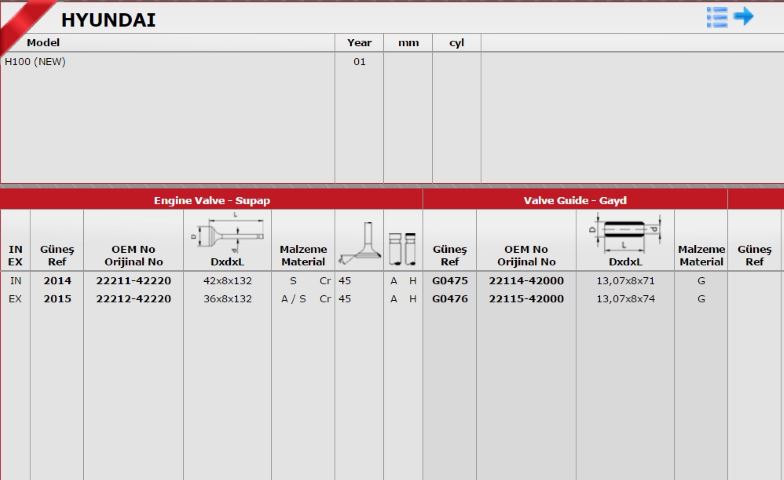Image resolution: width=784 pixels, height=480 pixels.
Task: Click guide dimension 13,07x8x71
Action: (x=625, y=280)
